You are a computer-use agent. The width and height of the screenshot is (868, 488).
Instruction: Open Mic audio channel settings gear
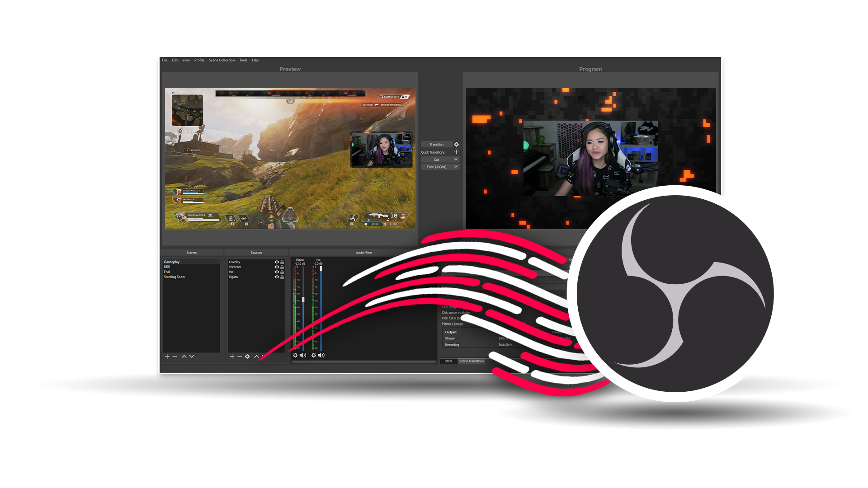pos(314,355)
